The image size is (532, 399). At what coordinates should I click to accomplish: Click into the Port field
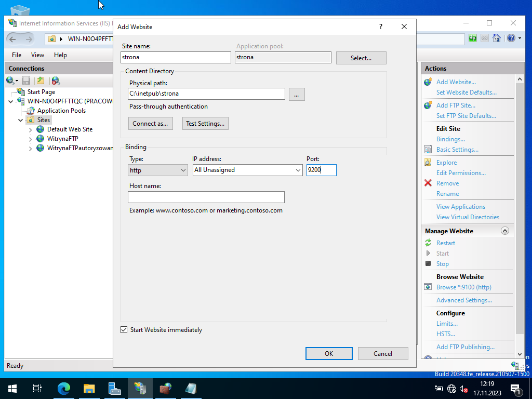click(x=321, y=170)
